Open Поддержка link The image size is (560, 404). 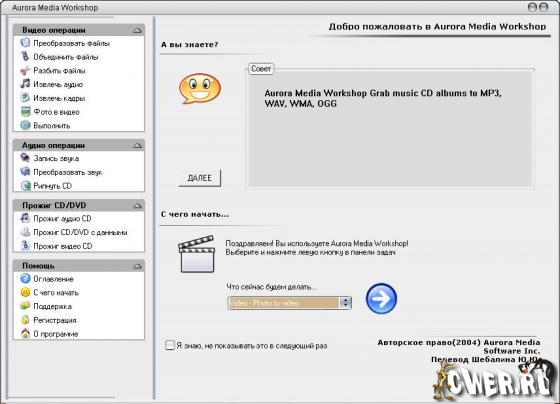pyautogui.click(x=52, y=306)
